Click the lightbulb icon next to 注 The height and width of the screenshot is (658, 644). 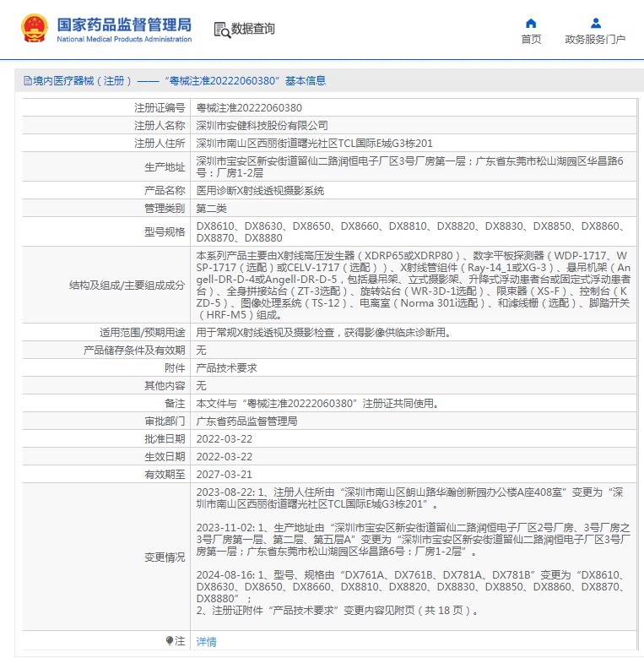pos(170,641)
